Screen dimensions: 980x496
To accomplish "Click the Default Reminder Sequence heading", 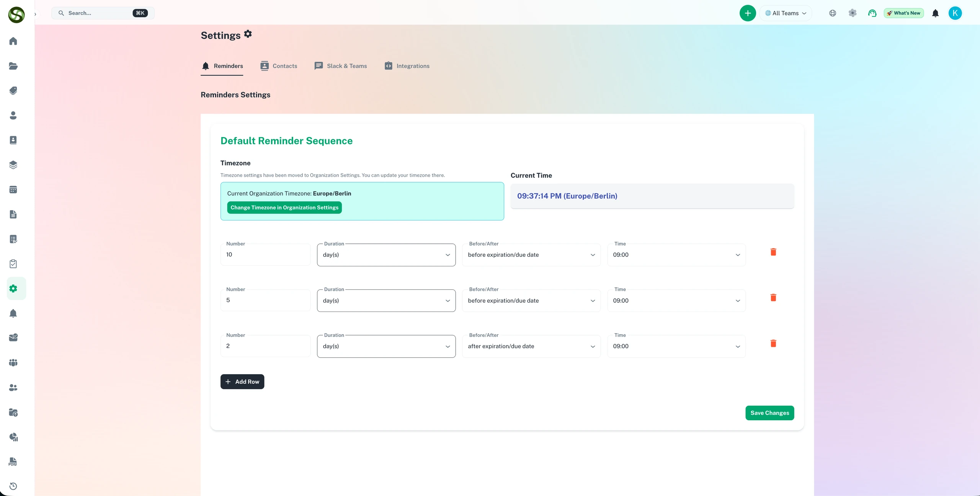I will tap(286, 141).
